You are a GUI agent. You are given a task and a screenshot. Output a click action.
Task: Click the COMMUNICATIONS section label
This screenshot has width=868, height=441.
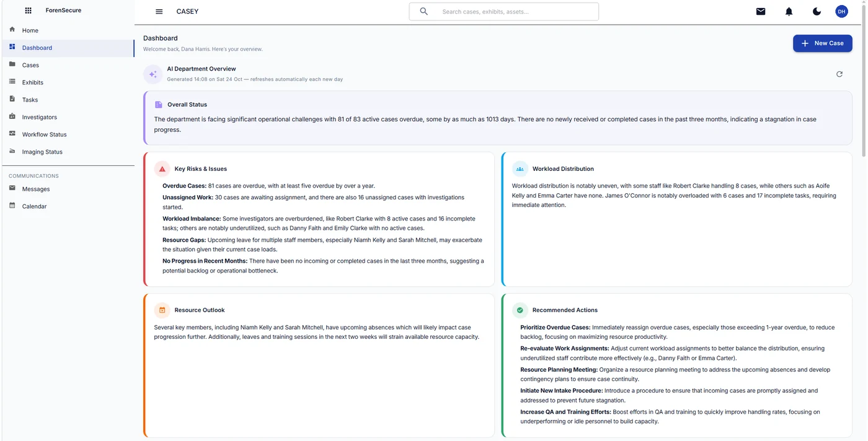(33, 176)
